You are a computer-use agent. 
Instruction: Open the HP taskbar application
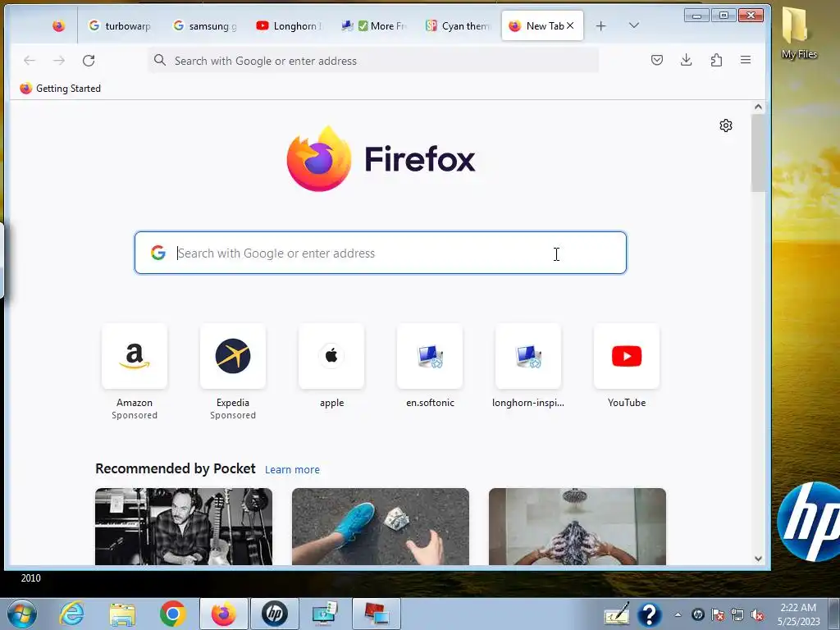click(x=274, y=614)
